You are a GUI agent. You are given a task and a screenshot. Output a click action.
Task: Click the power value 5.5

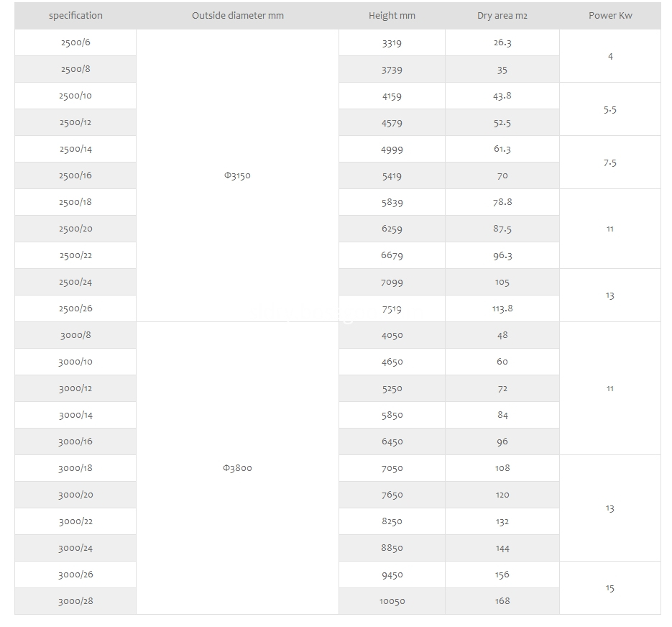tap(610, 109)
